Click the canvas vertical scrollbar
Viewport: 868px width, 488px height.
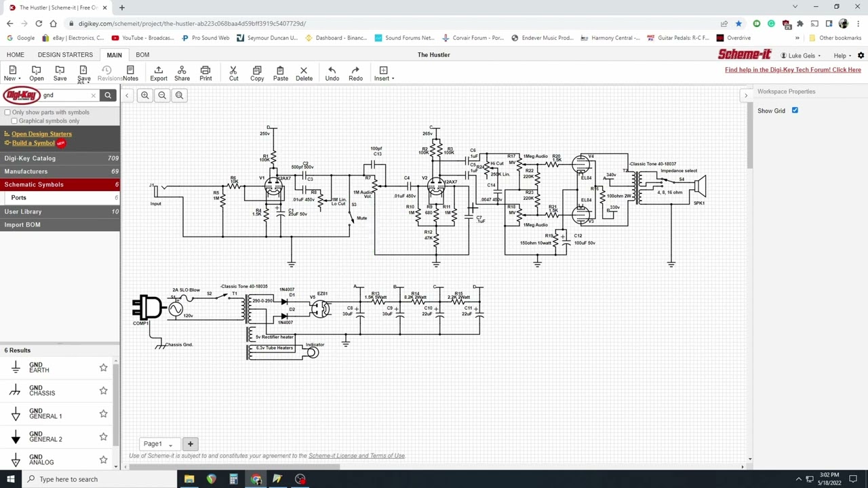pos(749,136)
